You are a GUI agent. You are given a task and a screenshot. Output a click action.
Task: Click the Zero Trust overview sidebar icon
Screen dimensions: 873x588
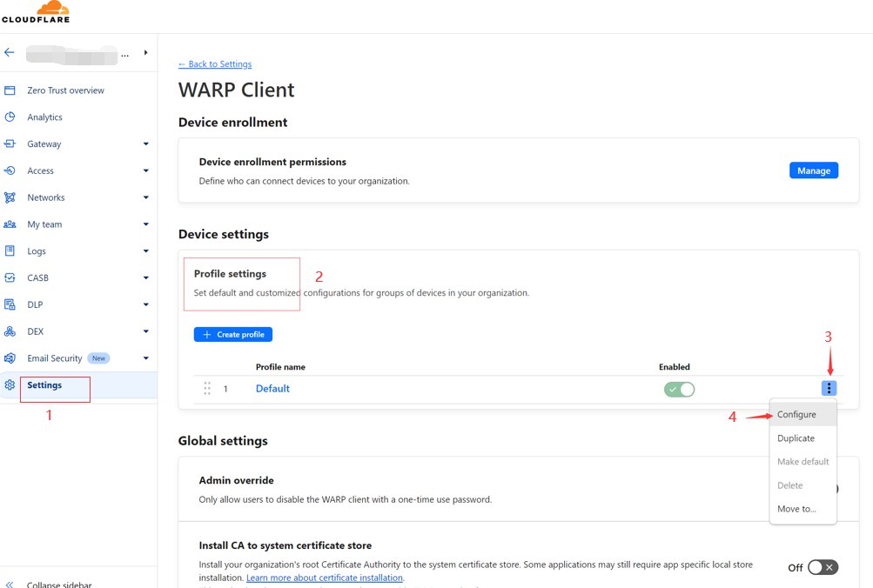[x=10, y=90]
